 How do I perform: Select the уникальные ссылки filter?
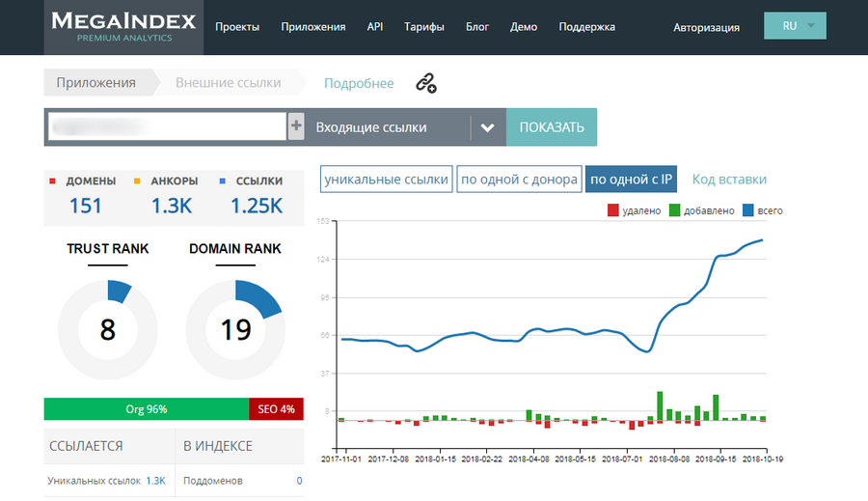(386, 179)
